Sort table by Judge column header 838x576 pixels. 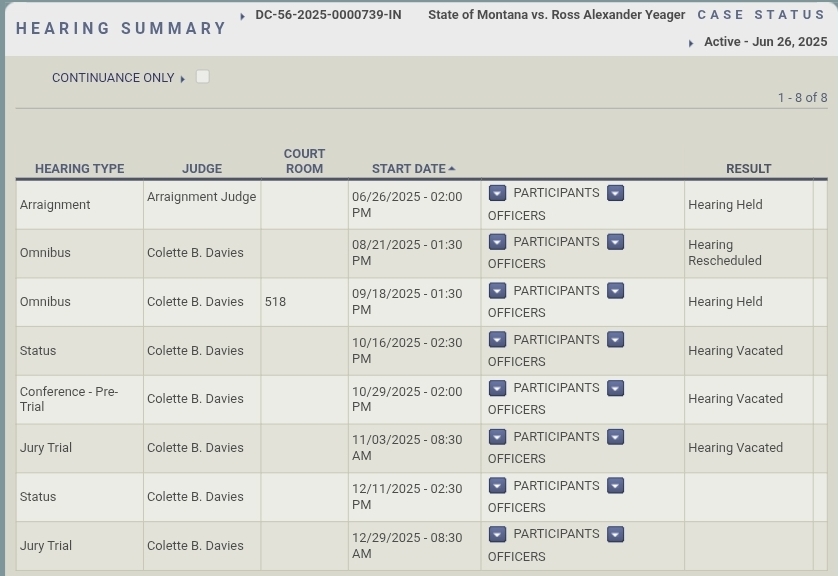coord(202,169)
